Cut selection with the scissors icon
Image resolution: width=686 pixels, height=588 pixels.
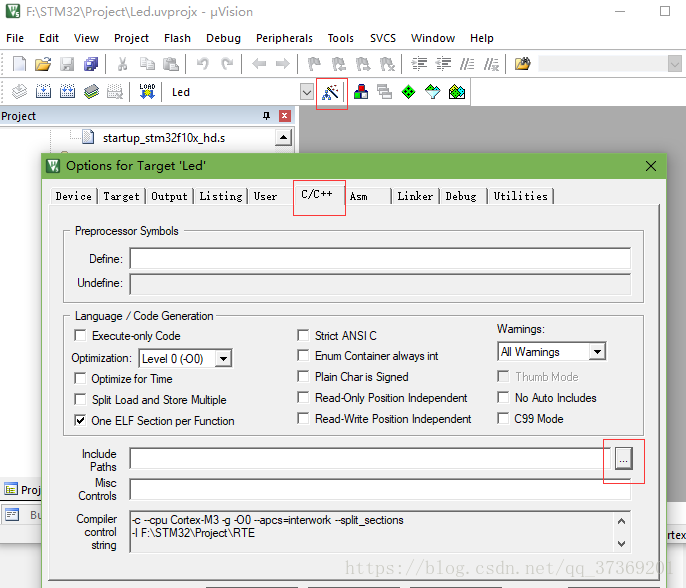coord(122,64)
